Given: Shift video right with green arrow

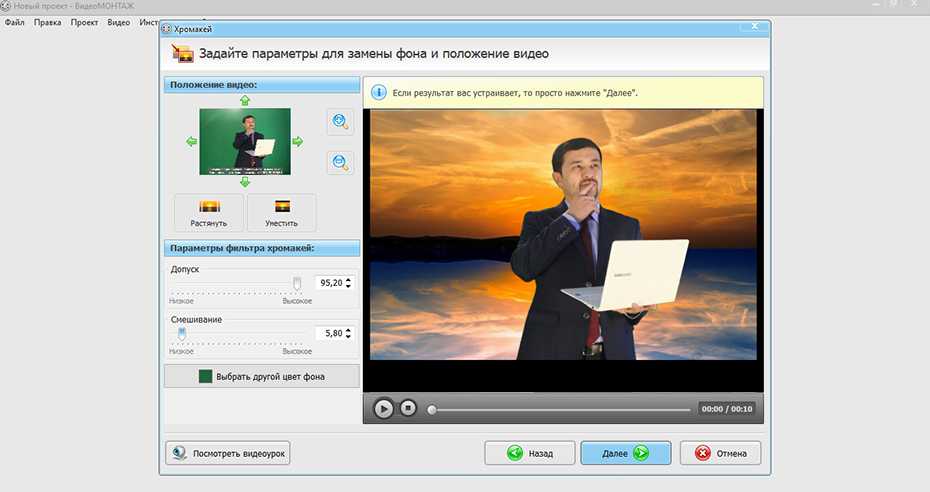Looking at the screenshot, I should [297, 142].
